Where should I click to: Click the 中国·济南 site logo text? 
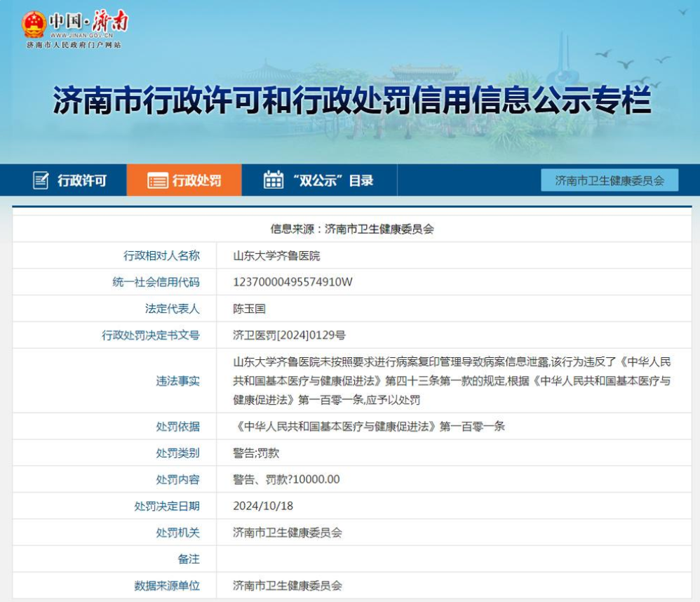[x=89, y=21]
